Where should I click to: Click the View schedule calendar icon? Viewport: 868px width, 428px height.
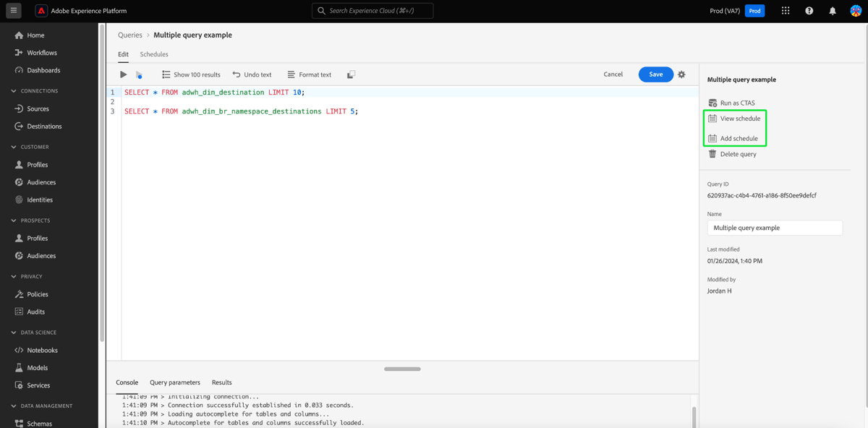713,118
